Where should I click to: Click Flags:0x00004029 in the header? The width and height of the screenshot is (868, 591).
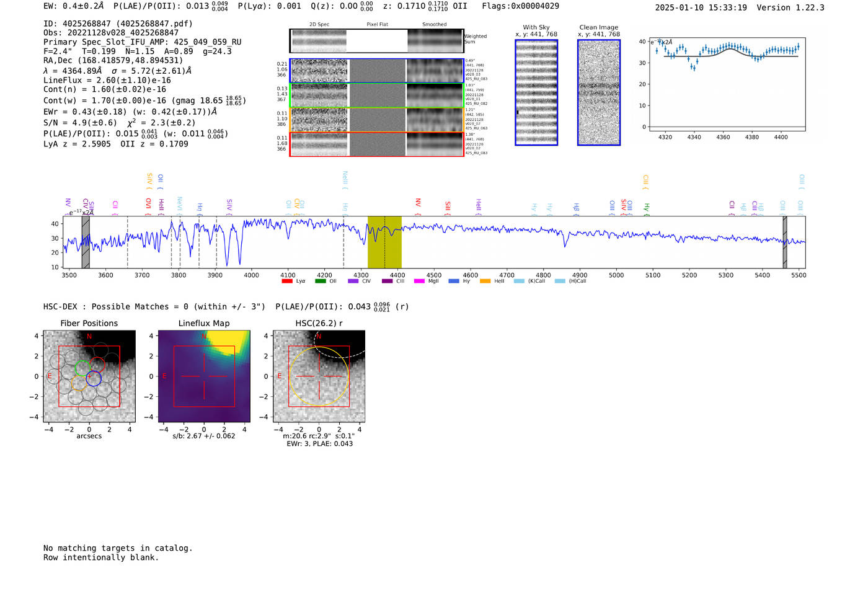(520, 6)
